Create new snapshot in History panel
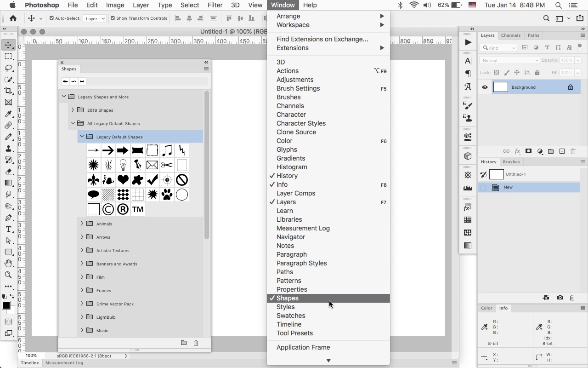Screen dimensions: 588x368 pyautogui.click(x=560, y=298)
